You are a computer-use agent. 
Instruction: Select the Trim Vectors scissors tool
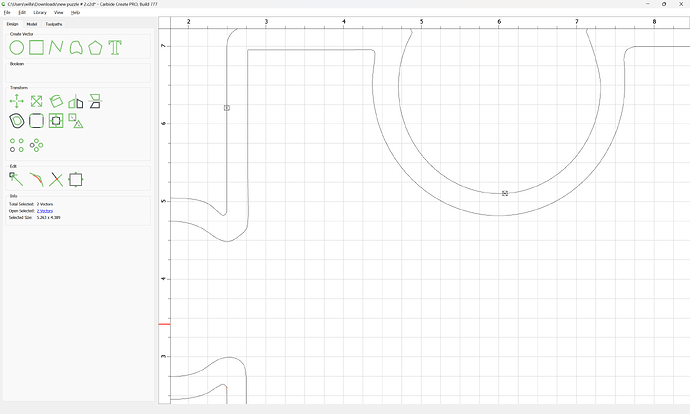(56, 180)
